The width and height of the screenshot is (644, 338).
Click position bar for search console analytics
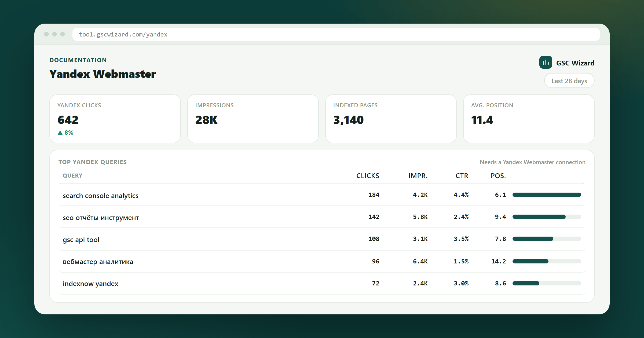pos(547,195)
